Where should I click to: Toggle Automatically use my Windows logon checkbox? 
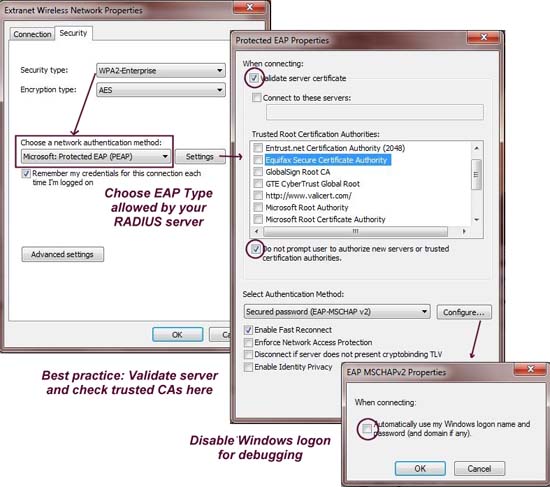[367, 428]
